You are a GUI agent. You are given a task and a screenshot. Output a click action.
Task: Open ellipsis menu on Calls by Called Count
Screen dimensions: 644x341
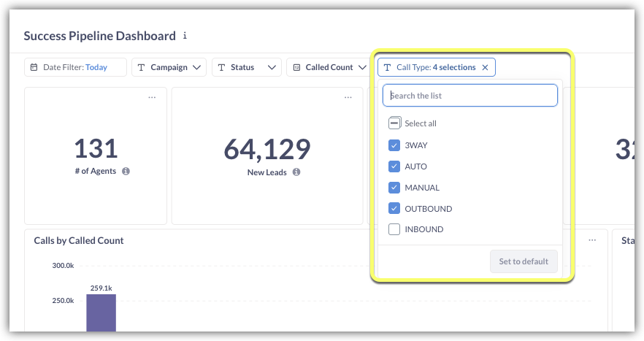(594, 240)
